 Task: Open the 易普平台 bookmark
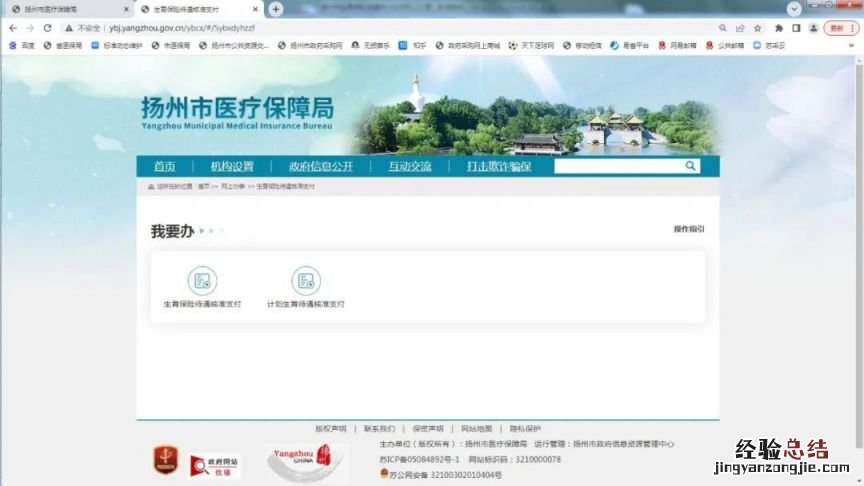click(629, 45)
